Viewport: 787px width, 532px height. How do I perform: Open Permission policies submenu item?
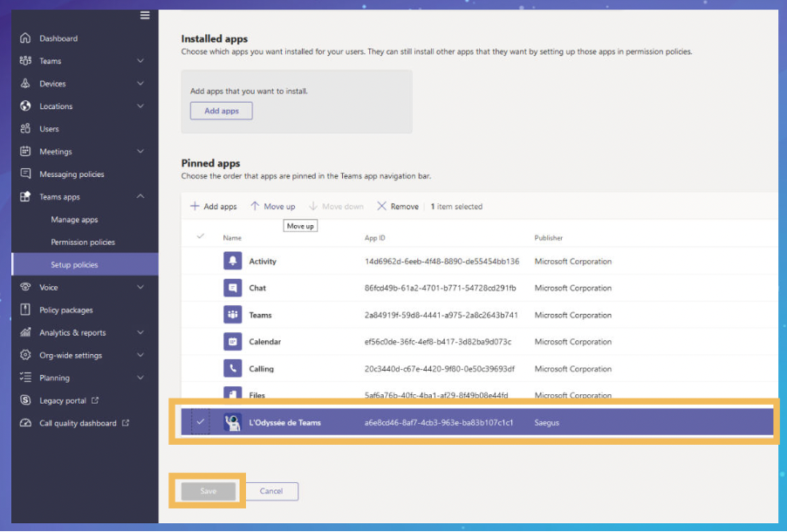(x=83, y=242)
